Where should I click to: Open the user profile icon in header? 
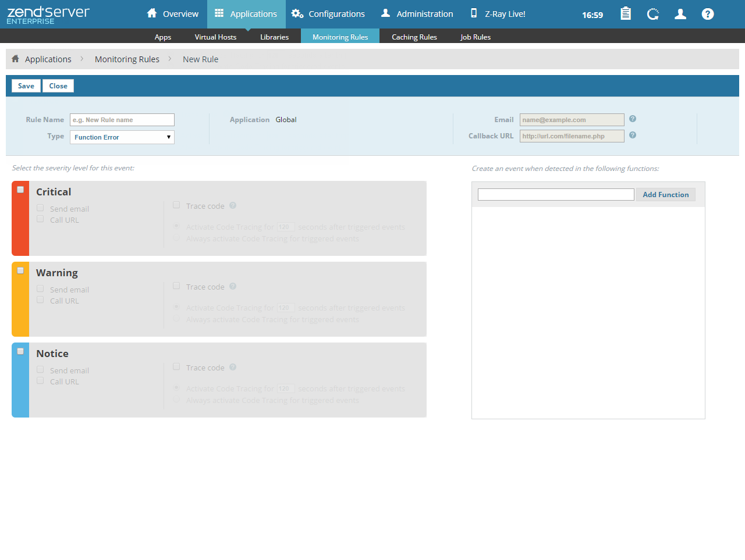click(x=680, y=14)
